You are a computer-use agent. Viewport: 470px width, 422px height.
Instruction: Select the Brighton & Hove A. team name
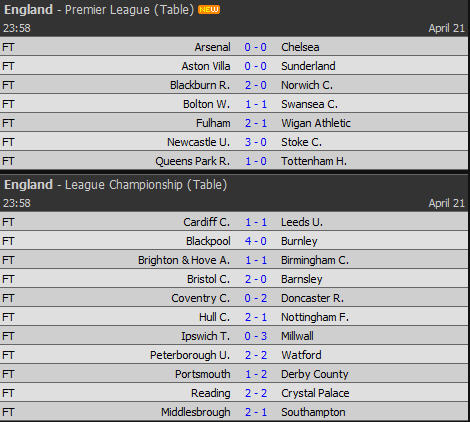tap(184, 260)
